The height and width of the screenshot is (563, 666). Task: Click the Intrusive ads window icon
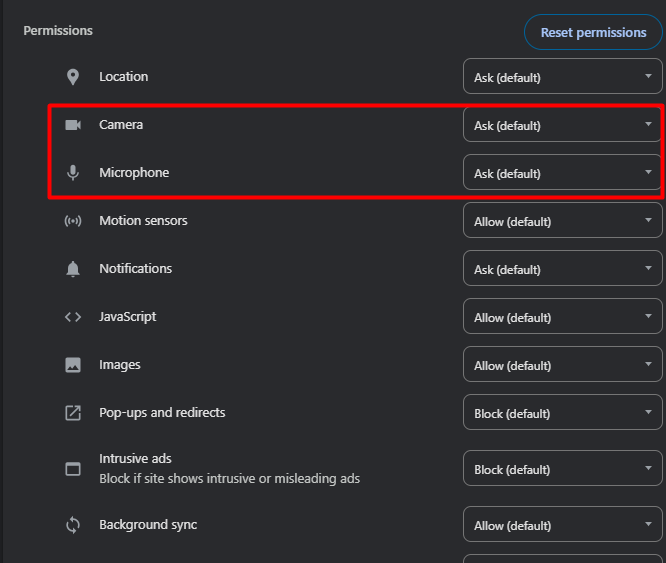click(x=73, y=469)
